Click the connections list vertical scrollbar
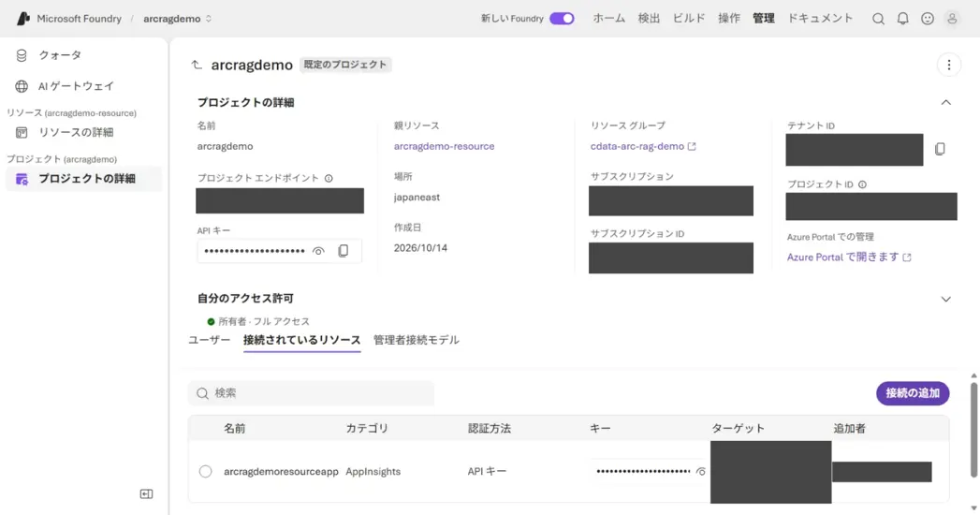Image resolution: width=980 pixels, height=515 pixels. pos(973,430)
